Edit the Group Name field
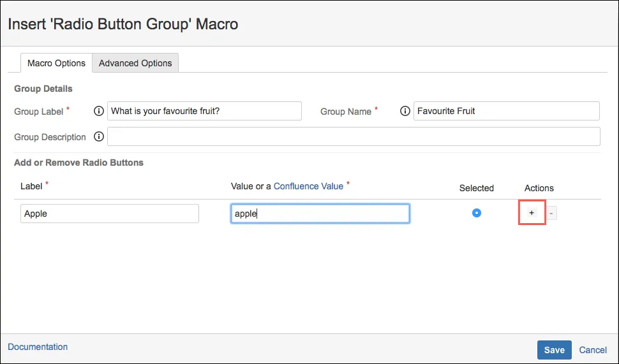 (507, 111)
